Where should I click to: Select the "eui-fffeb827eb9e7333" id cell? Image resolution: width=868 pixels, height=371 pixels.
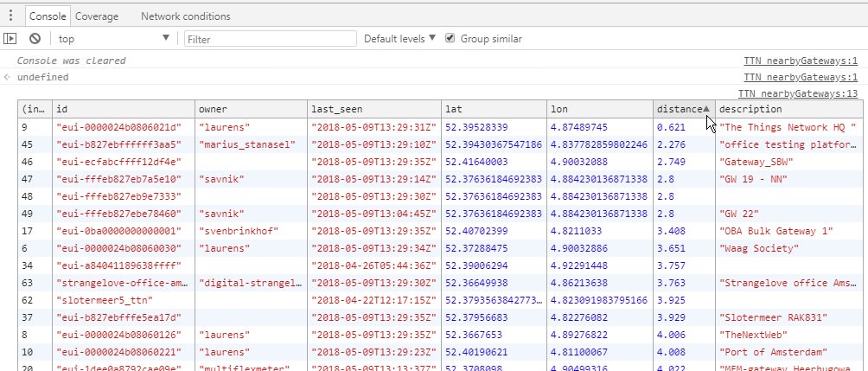coord(124,196)
